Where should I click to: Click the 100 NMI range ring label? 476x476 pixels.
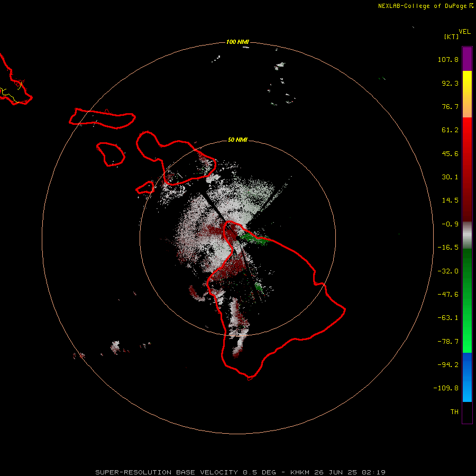click(x=237, y=42)
